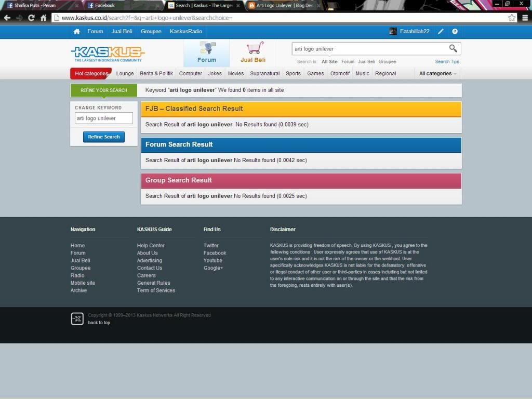
Task: Open footer About Us link
Action: point(147,253)
